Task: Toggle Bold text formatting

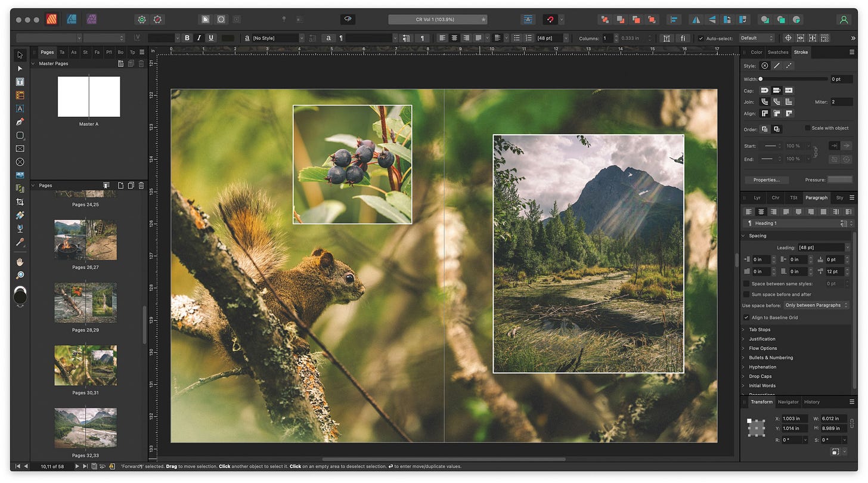Action: [x=187, y=38]
